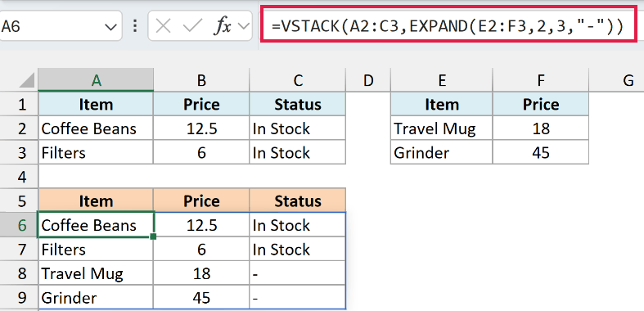Click 'Grinder' cell in E3
This screenshot has height=311, width=644.
[x=442, y=152]
